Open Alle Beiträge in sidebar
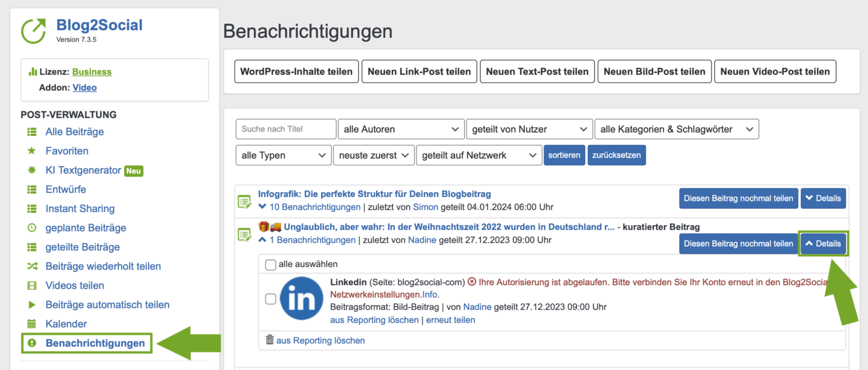 pos(75,132)
